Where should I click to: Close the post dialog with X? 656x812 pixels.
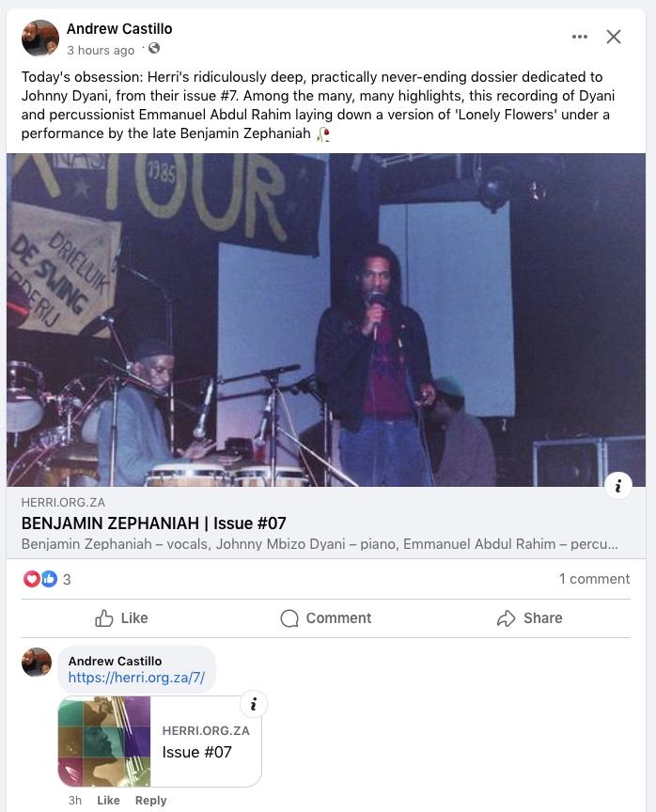pos(614,37)
